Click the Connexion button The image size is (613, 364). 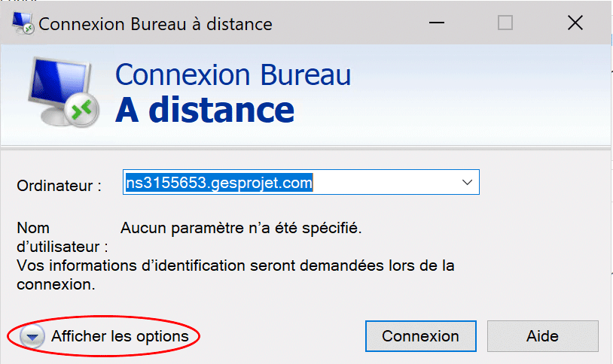pos(421,336)
